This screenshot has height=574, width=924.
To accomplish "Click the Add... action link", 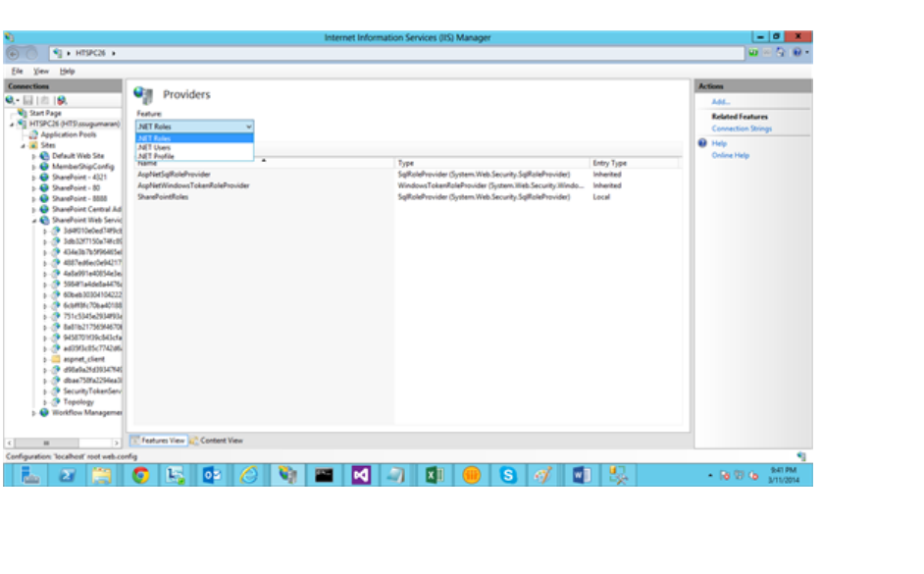I will (x=721, y=102).
